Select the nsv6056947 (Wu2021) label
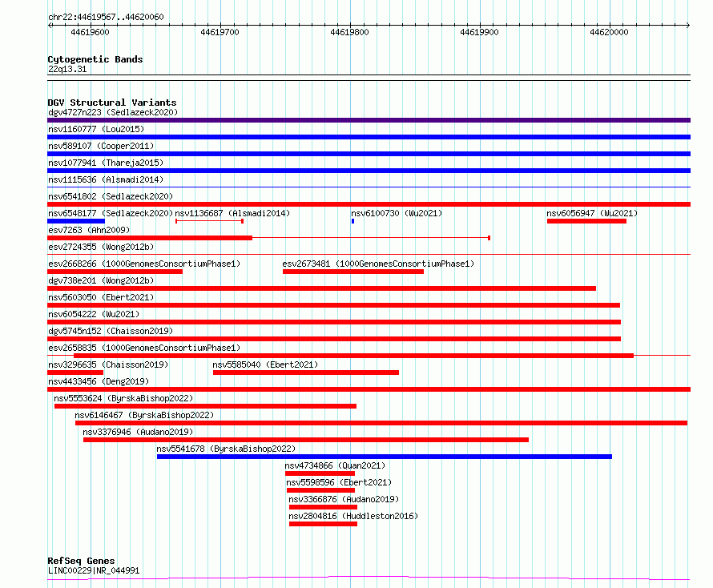713x588 pixels. [x=592, y=213]
